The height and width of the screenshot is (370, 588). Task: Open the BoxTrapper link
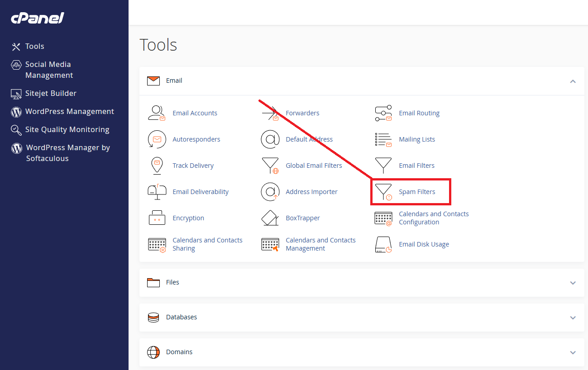[x=303, y=218]
